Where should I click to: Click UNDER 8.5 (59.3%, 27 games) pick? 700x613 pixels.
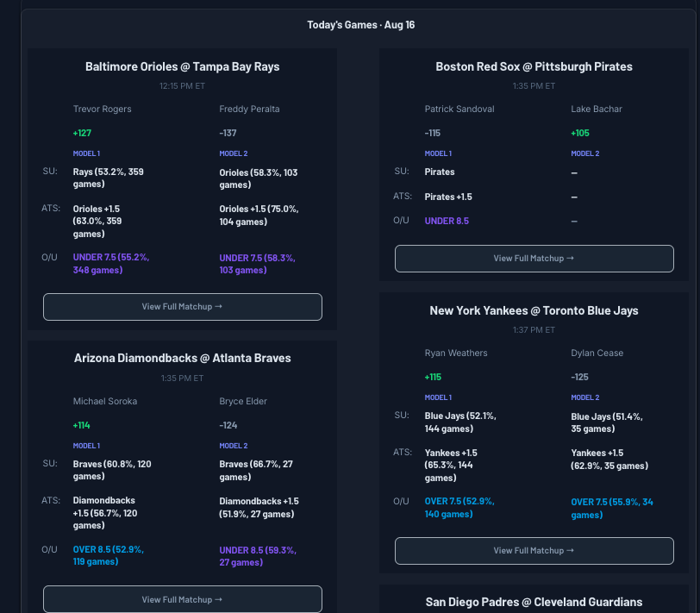tap(258, 556)
